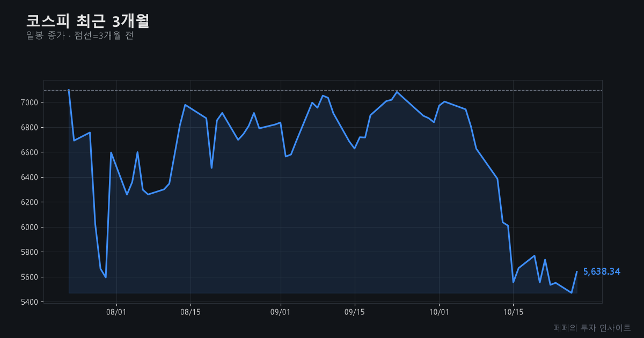644x338 pixels.
Task: Click the y-axis value "6200"
Action: (x=31, y=202)
